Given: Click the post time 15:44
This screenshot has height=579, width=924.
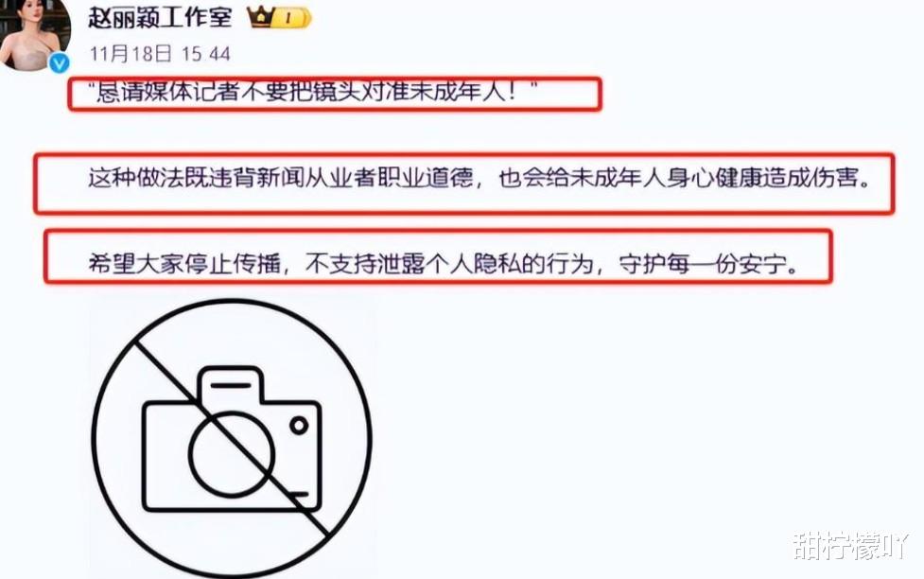Looking at the screenshot, I should point(205,54).
